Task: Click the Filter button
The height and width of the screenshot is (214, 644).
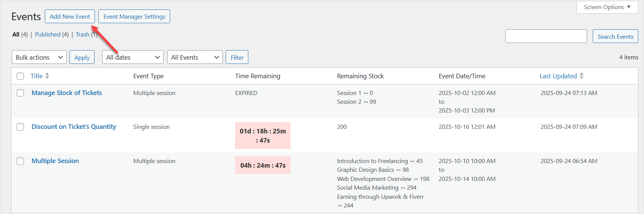Action: pyautogui.click(x=237, y=57)
